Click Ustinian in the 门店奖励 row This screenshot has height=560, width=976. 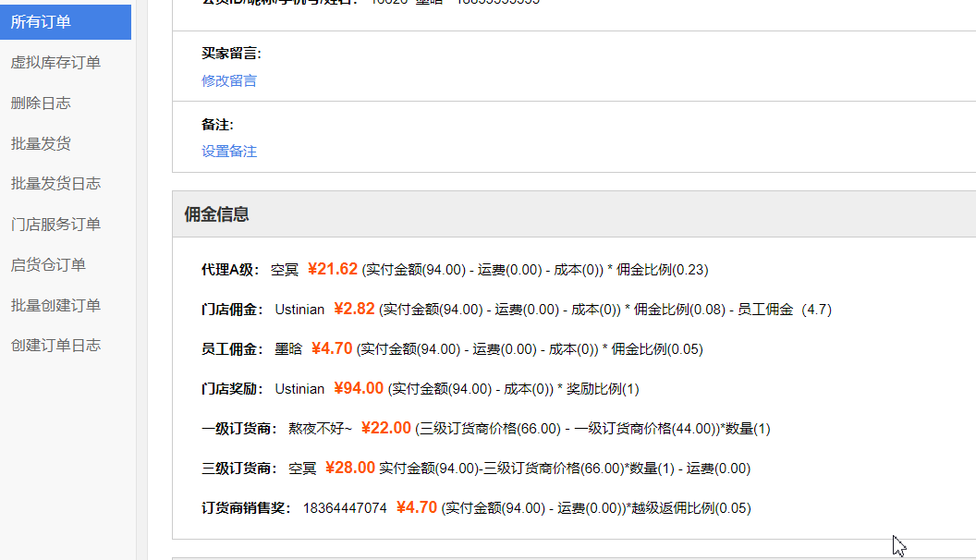299,389
